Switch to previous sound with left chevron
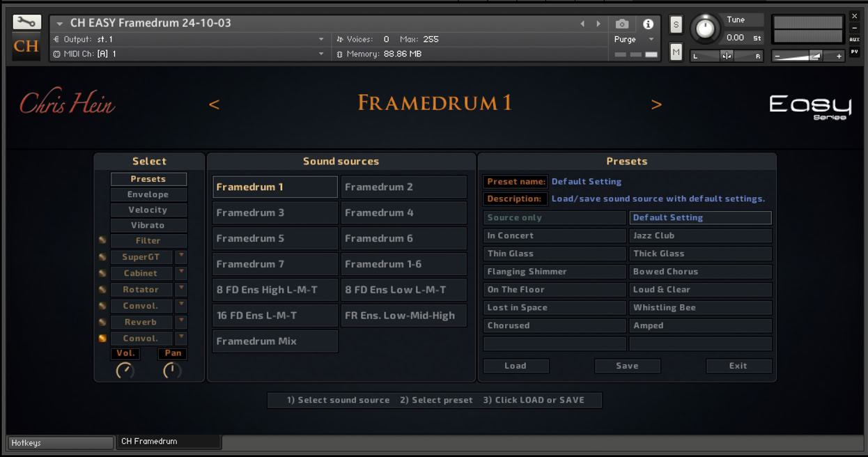Screen dimensions: 868x457 214,104
